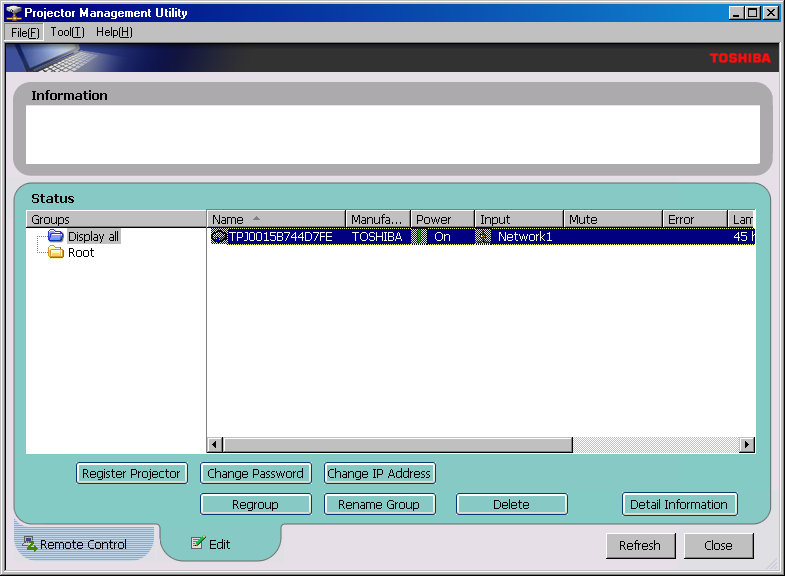Switch to the Remote Control tab

(83, 544)
